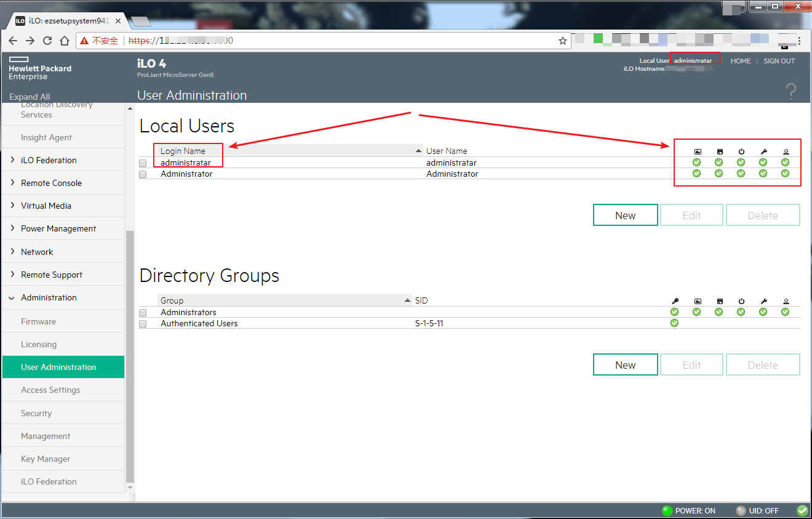This screenshot has width=812, height=519.
Task: Click the browser back arrow
Action: 13,41
